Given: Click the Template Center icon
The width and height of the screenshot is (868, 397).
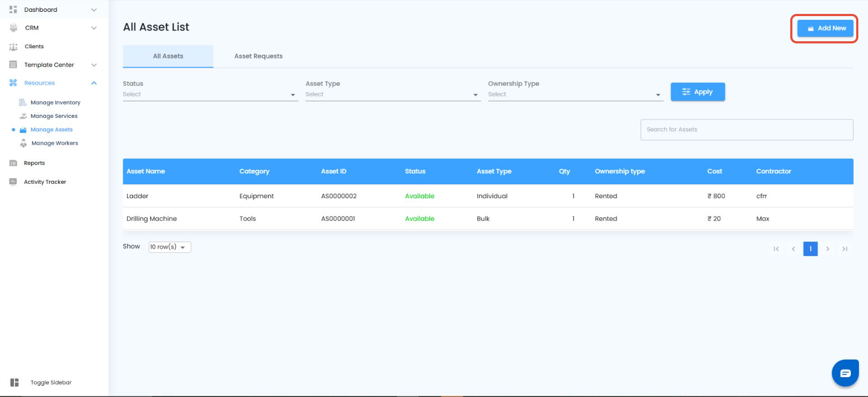Looking at the screenshot, I should [x=13, y=65].
